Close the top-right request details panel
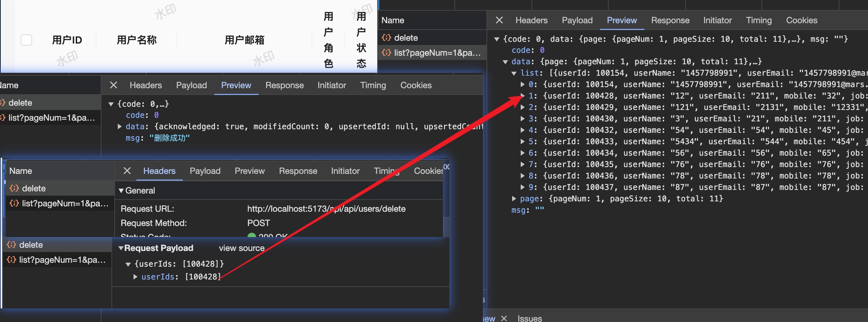The image size is (868, 322). click(499, 20)
